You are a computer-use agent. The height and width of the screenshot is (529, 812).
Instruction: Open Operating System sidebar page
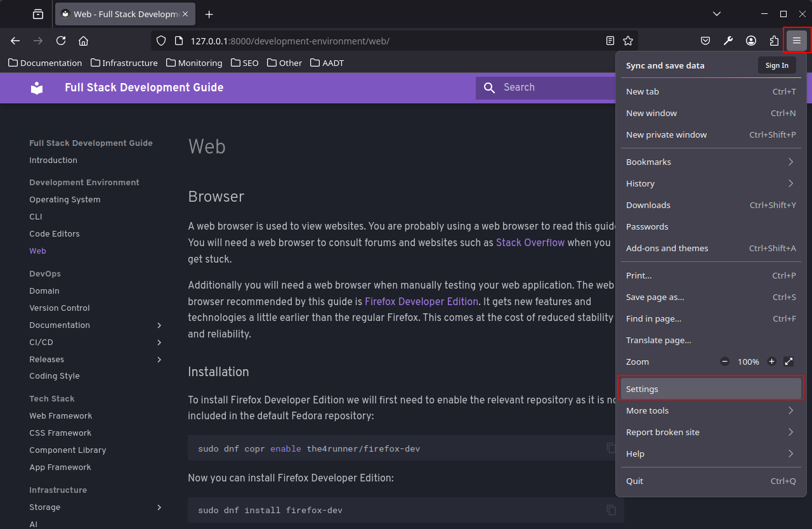click(65, 199)
